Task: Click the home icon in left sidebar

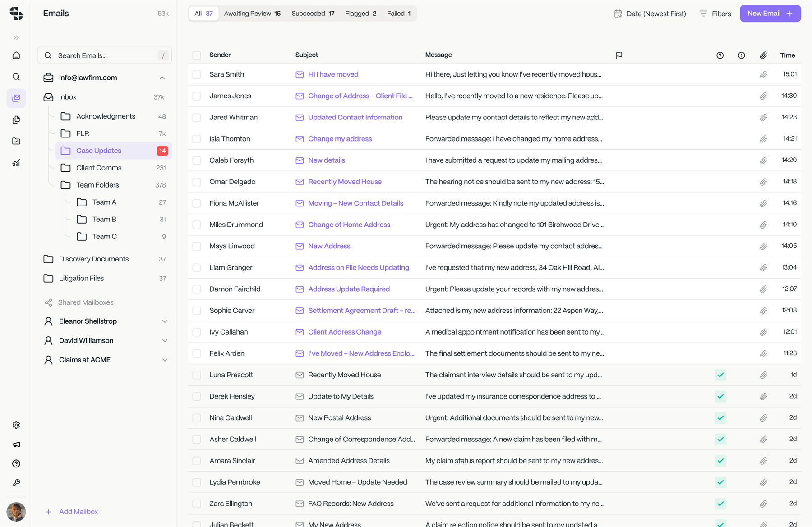Action: (x=16, y=55)
